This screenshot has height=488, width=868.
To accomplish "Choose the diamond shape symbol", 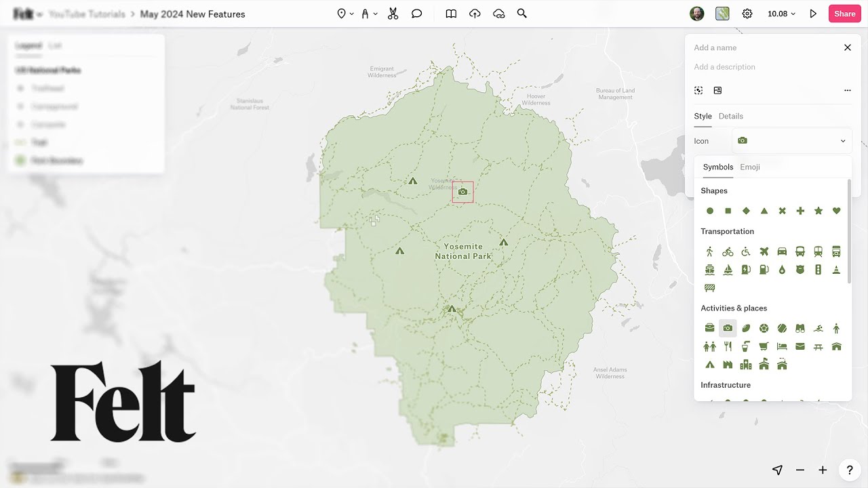I will (x=746, y=211).
